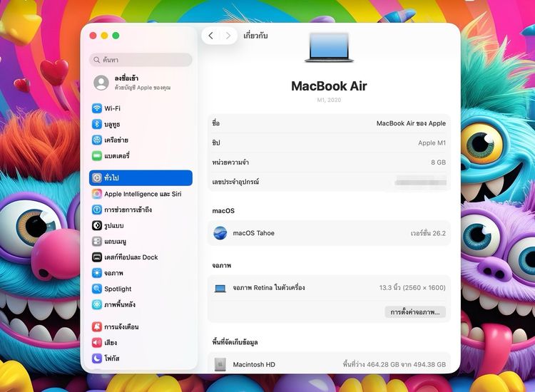The height and width of the screenshot is (392, 535).
Task: Click the M1, 2020 model subtitle
Action: [x=329, y=100]
